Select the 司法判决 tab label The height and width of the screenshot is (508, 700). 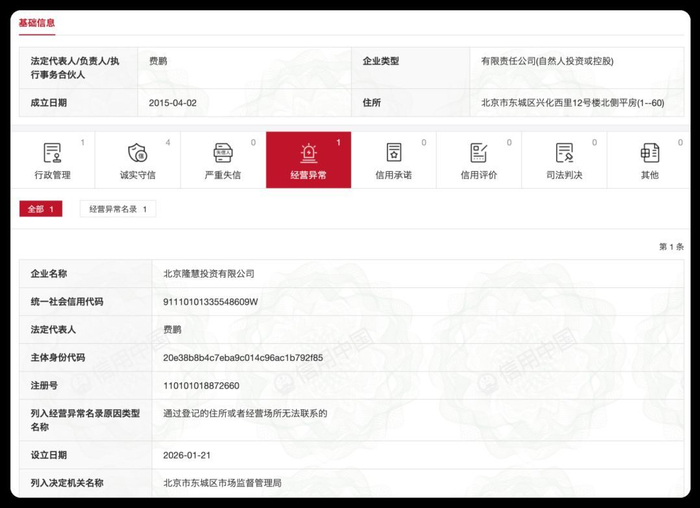[x=564, y=175]
